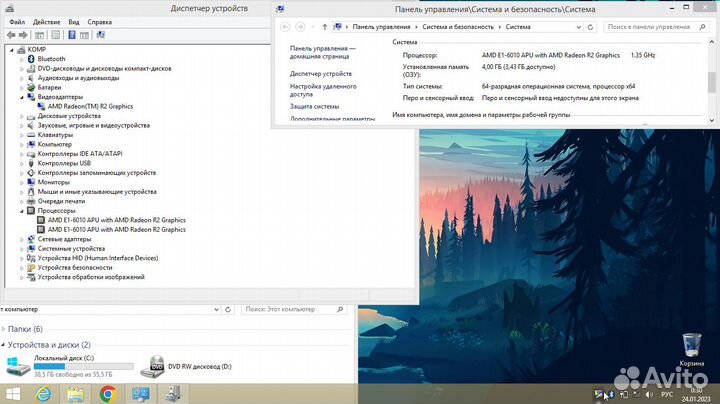Image resolution: width=720 pixels, height=404 pixels.
Task: Select Устройства обработки изображений category
Action: [x=91, y=277]
